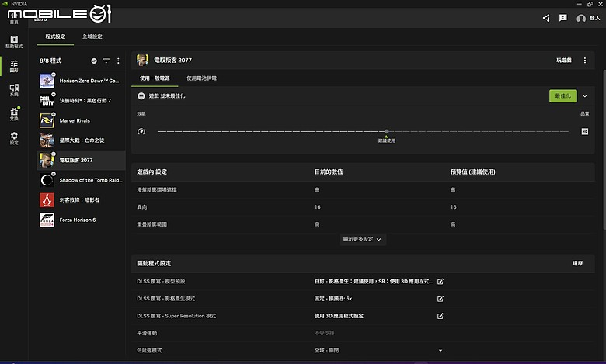Click the round status icon beside 8/8 程式
Screen dimensions: 606x364
(x=94, y=61)
